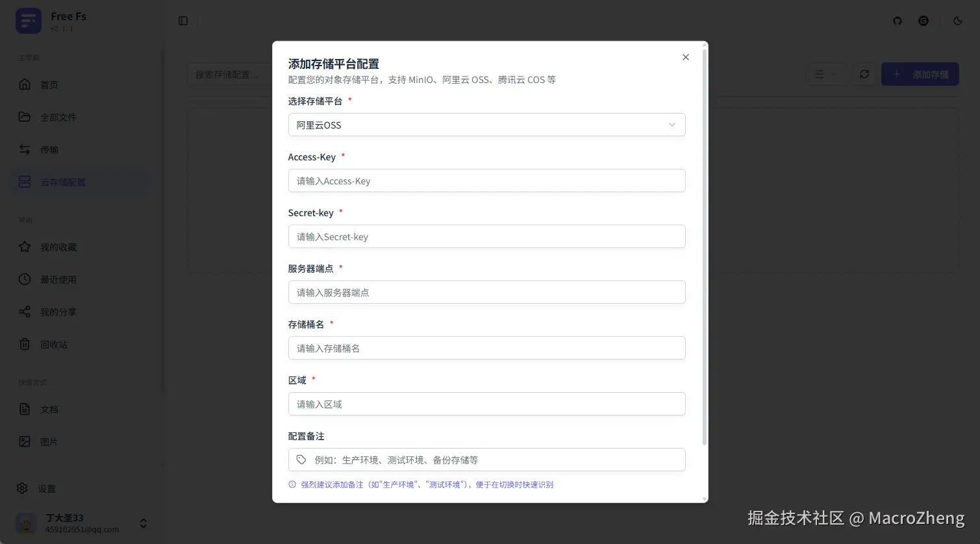The width and height of the screenshot is (980, 544).
Task: Click the Access-Key input field
Action: 486,180
